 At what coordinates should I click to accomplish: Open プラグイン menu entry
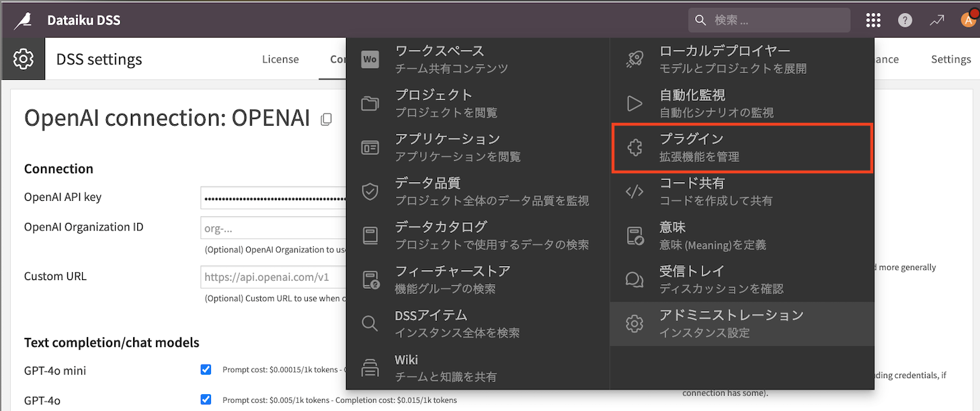742,148
